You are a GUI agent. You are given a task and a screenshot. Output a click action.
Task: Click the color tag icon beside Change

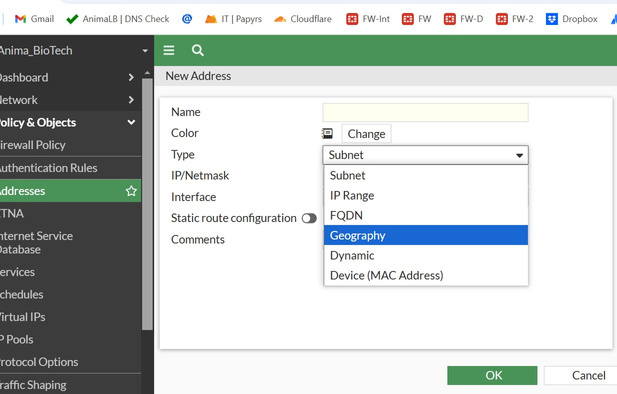coord(327,133)
